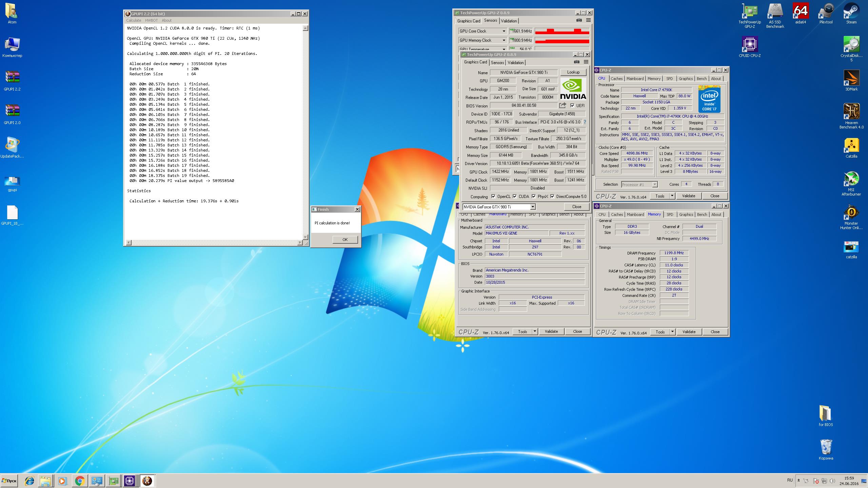The height and width of the screenshot is (488, 868).
Task: Launch CrystalDisk desktop shortcut
Action: 851,49
